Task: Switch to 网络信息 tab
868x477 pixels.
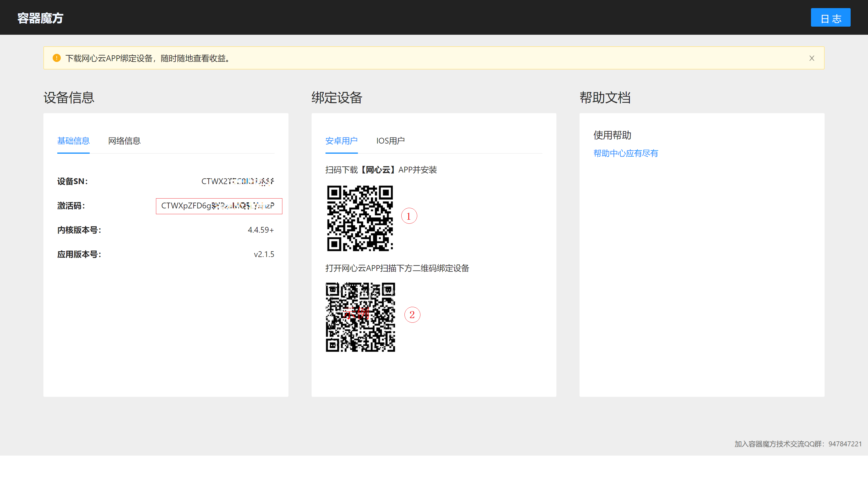Action: (x=124, y=141)
